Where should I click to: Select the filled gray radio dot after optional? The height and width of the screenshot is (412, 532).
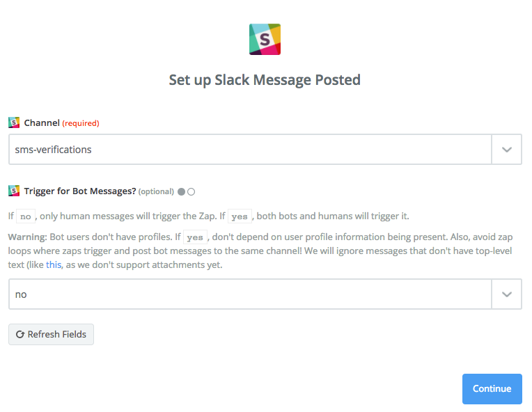pyautogui.click(x=182, y=192)
